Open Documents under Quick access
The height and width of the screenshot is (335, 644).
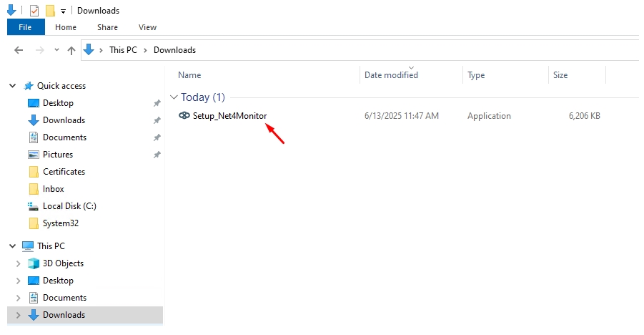pos(64,137)
